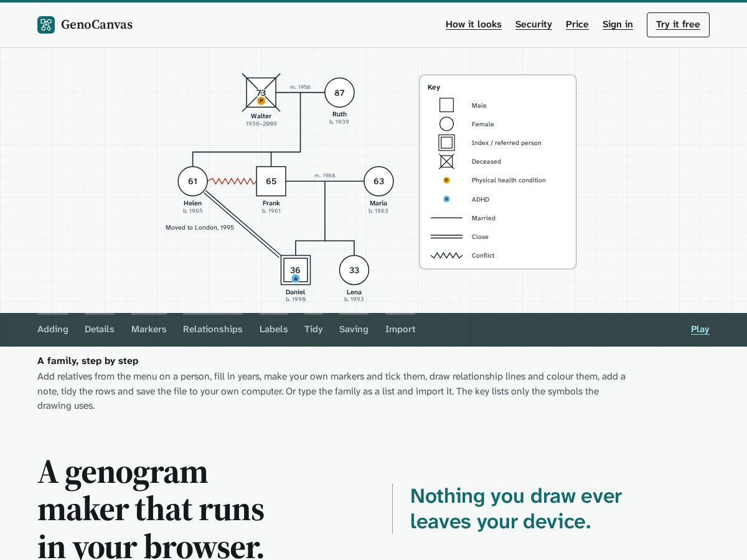Click the Conflict zigzag sample in the key
Image resolution: width=747 pixels, height=560 pixels.
[x=446, y=255]
